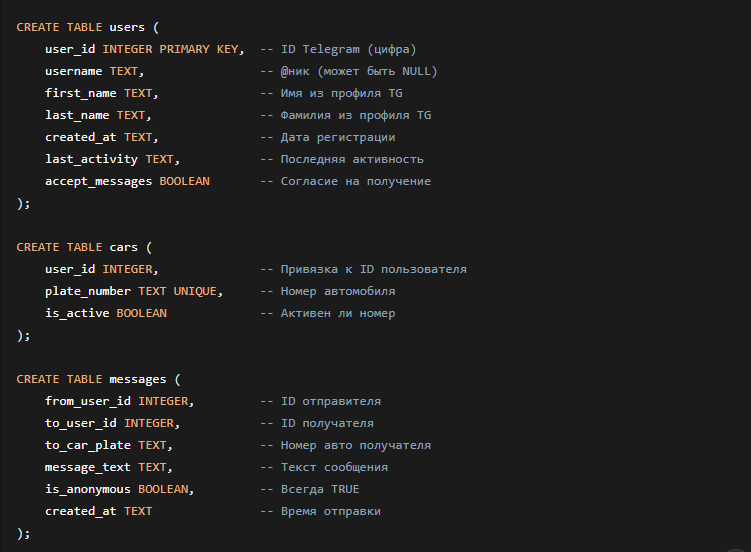Click the is_anonymous column name
The height and width of the screenshot is (552, 751).
point(87,489)
